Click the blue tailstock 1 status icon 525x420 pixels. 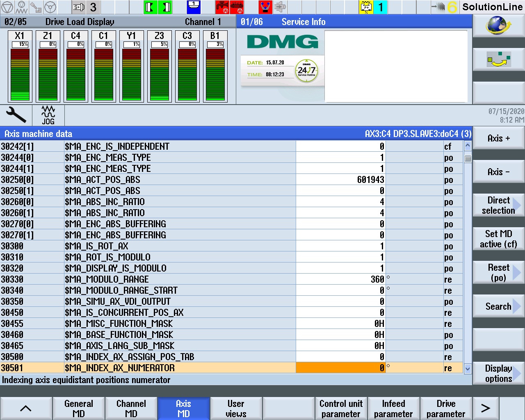coord(193,7)
